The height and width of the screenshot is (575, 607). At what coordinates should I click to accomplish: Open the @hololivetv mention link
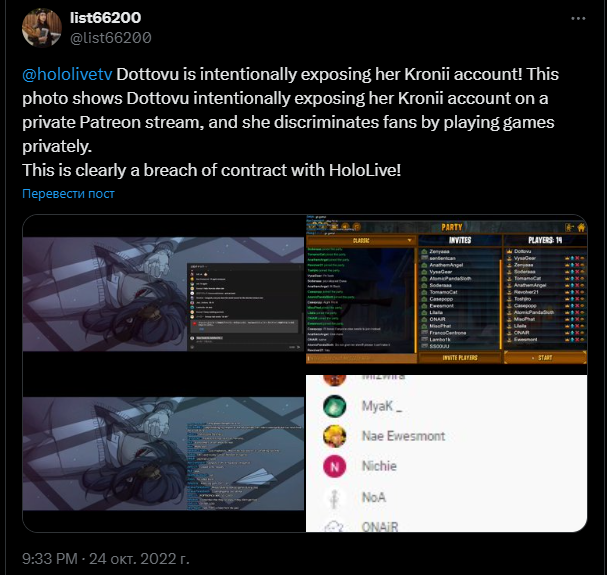point(67,74)
